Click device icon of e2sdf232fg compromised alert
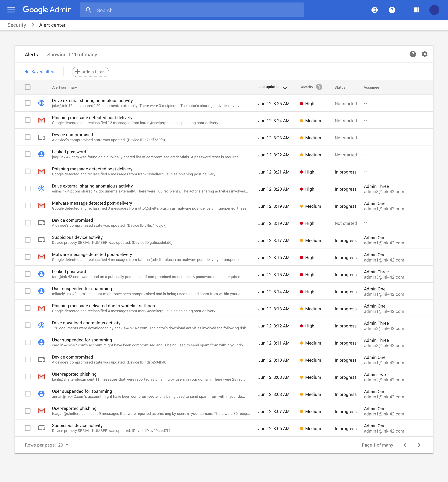Screen dimensions: 448x482 pos(41,137)
